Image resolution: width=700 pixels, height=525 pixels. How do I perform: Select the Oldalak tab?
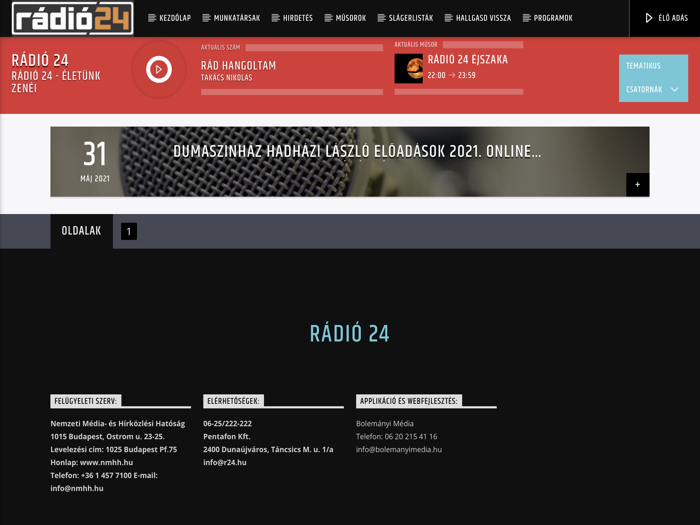point(81,231)
